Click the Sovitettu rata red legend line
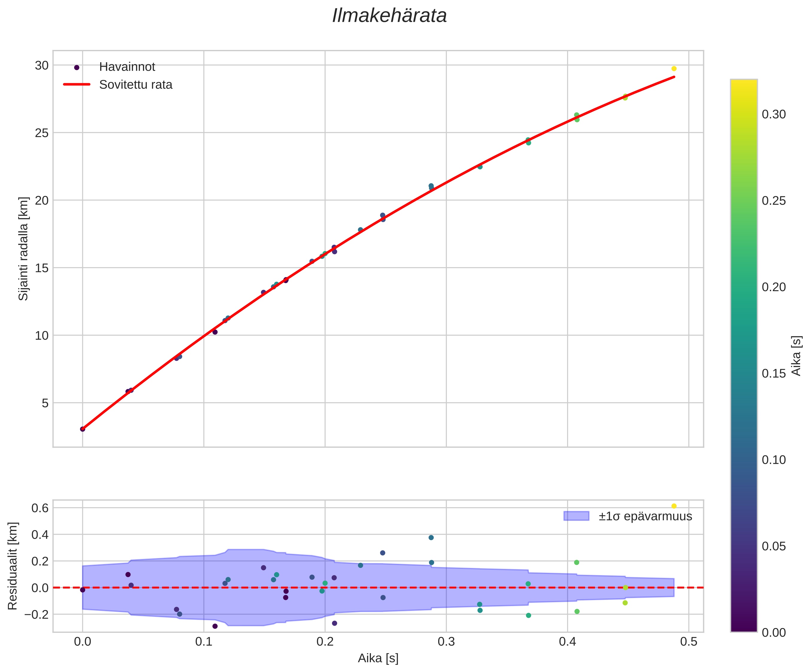 [76, 84]
